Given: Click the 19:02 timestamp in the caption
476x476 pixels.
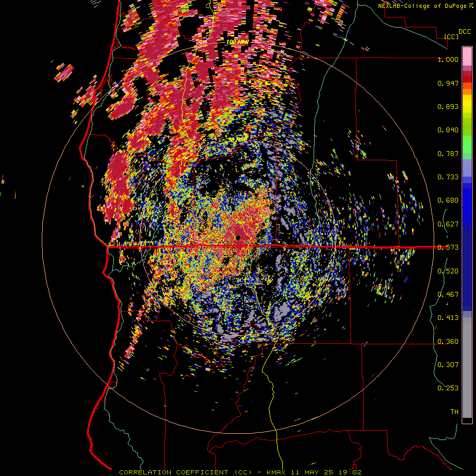Looking at the screenshot, I should (350, 472).
